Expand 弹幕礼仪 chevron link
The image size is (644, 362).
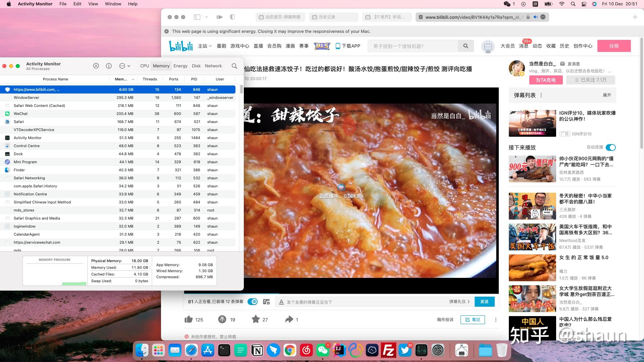click(x=460, y=302)
